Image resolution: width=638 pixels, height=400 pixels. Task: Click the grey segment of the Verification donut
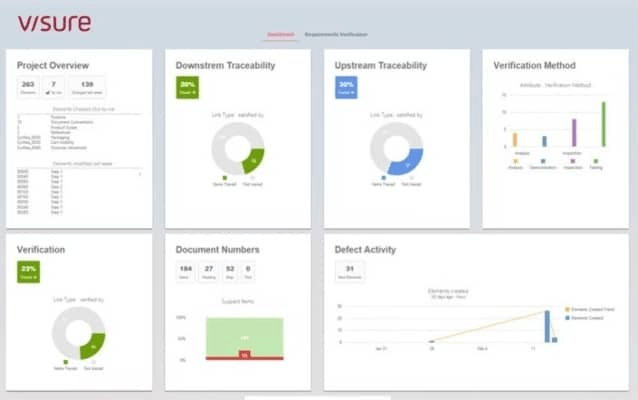[x=62, y=326]
